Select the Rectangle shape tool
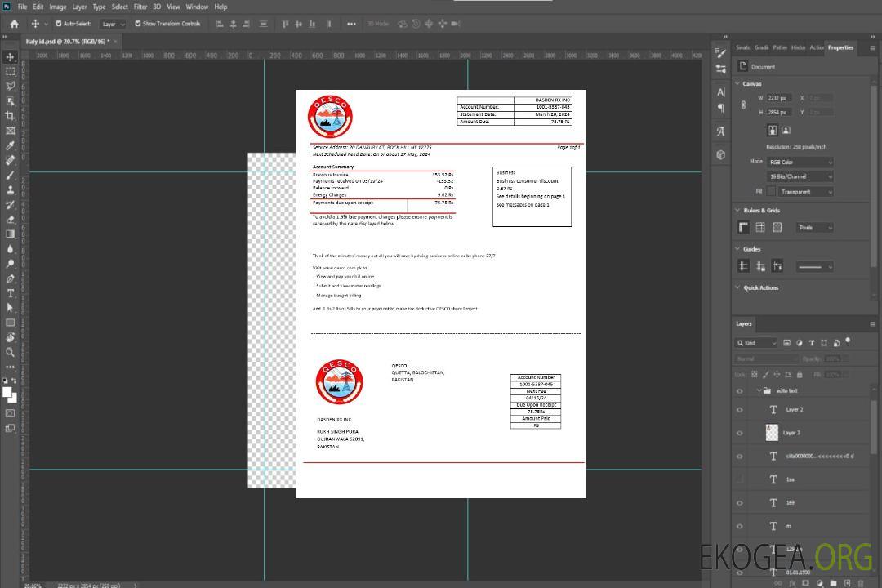882x588 pixels. pyautogui.click(x=10, y=323)
